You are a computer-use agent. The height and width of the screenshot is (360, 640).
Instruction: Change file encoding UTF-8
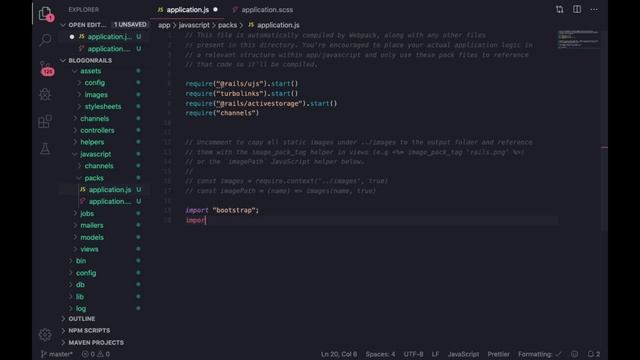tap(413, 354)
